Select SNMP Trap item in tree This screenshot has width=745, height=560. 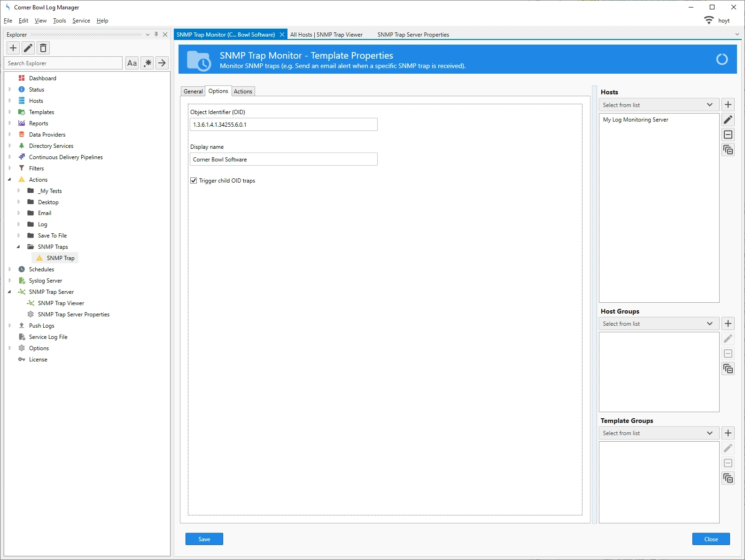pos(55,258)
